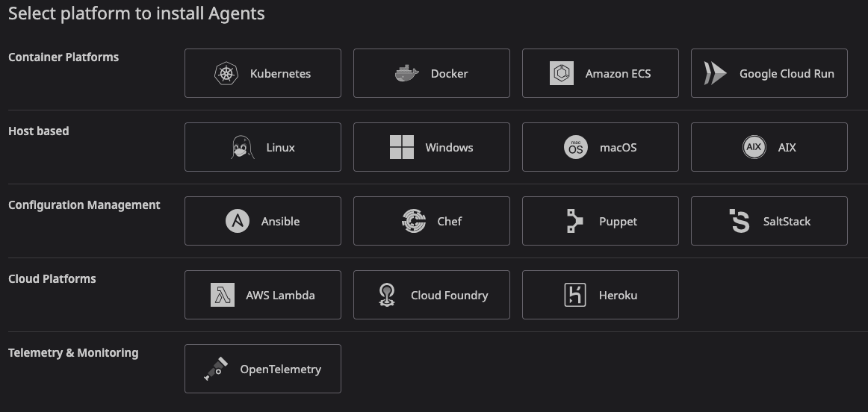Pick the Puppet label text
The width and height of the screenshot is (868, 412).
pos(618,222)
